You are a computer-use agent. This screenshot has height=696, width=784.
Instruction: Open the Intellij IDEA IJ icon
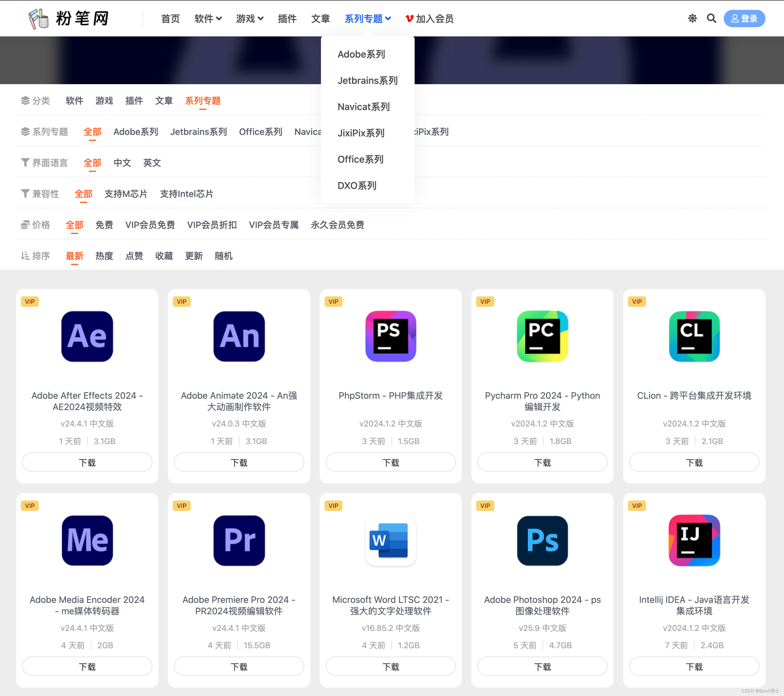[x=694, y=540]
